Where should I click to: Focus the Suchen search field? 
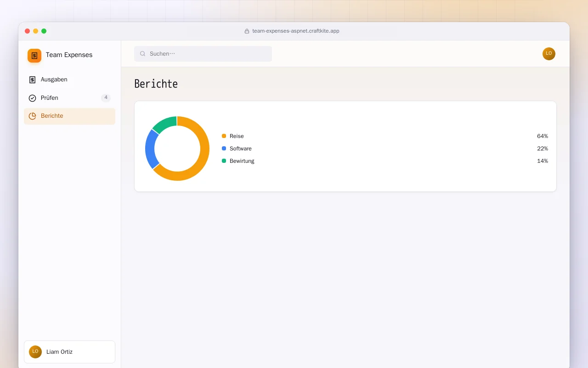203,54
